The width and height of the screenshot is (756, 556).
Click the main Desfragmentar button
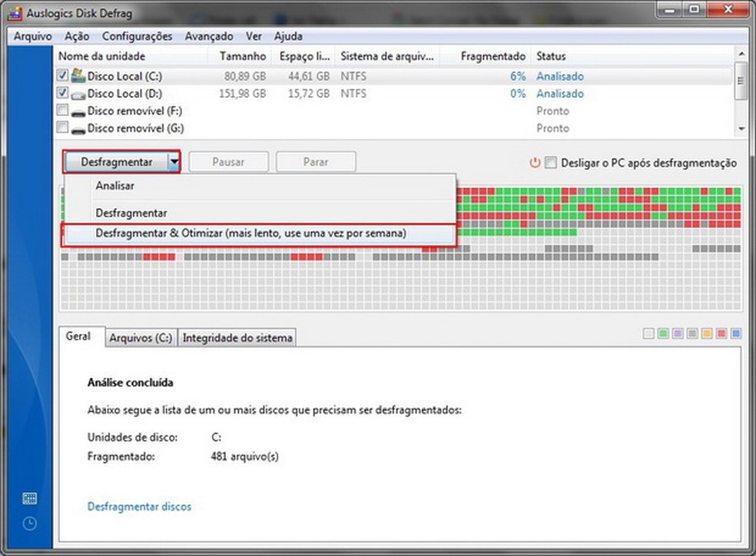pos(116,162)
